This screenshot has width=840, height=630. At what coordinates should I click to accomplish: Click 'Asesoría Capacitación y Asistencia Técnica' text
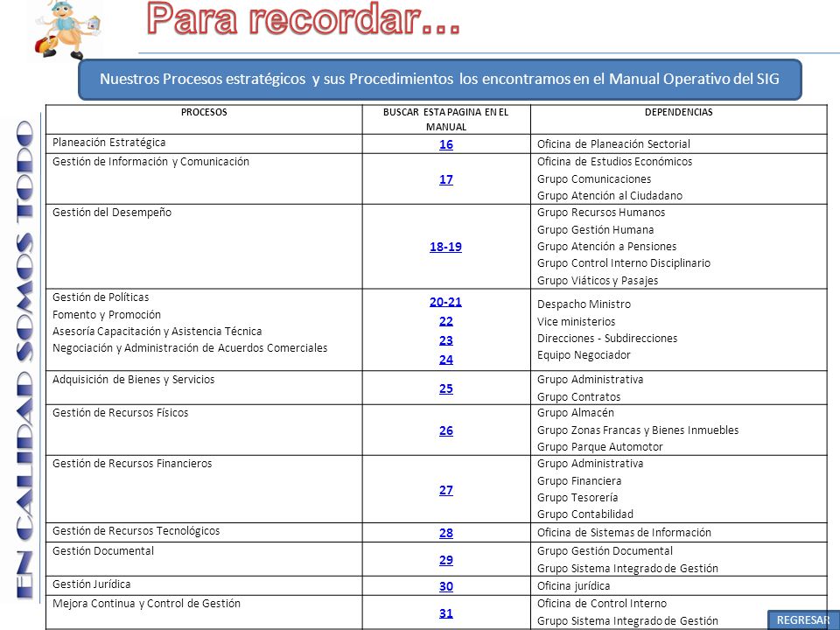tap(157, 332)
